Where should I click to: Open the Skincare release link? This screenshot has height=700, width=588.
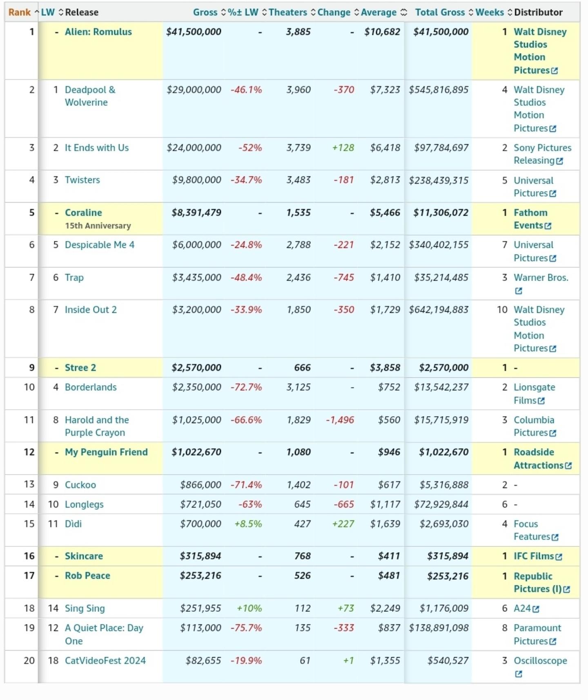click(84, 556)
